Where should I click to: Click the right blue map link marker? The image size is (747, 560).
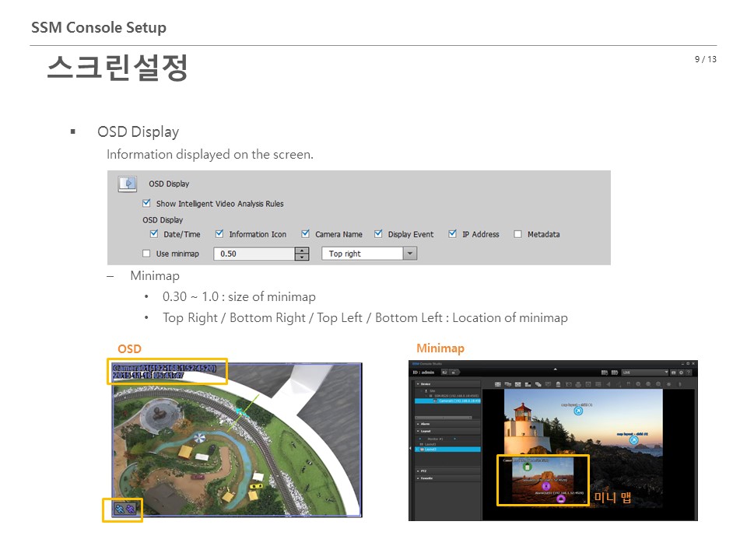pos(633,440)
